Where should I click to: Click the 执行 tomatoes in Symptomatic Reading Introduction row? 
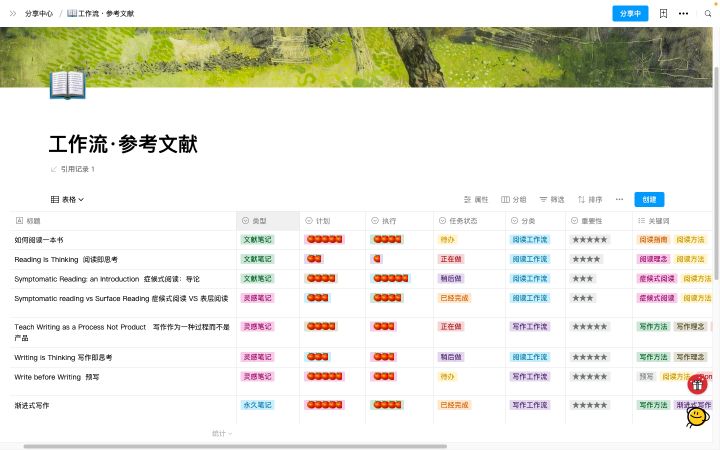(x=390, y=278)
